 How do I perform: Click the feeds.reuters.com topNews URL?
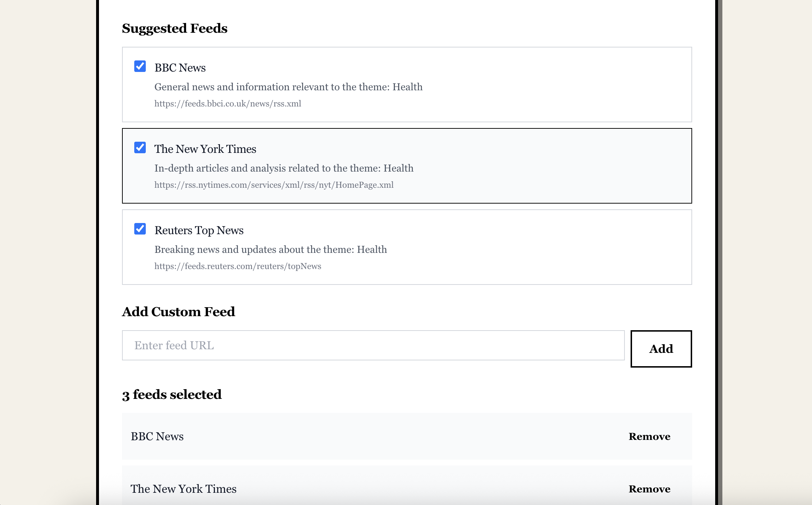(238, 266)
